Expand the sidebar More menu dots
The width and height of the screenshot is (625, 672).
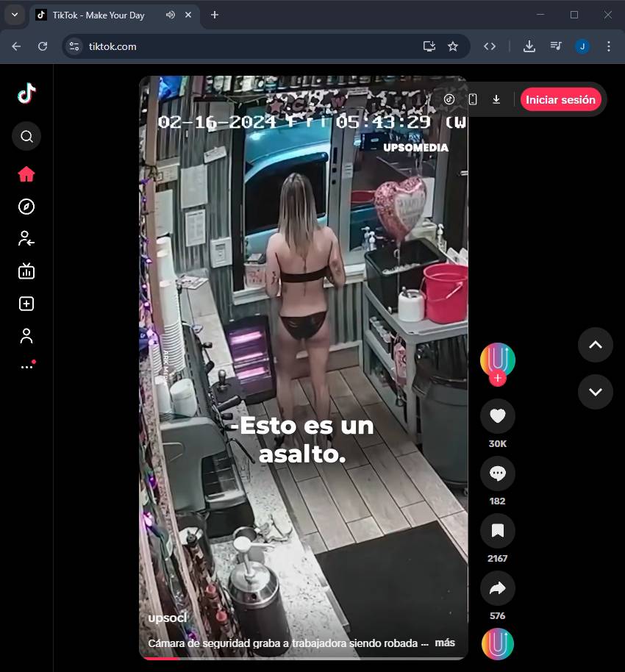coord(26,366)
